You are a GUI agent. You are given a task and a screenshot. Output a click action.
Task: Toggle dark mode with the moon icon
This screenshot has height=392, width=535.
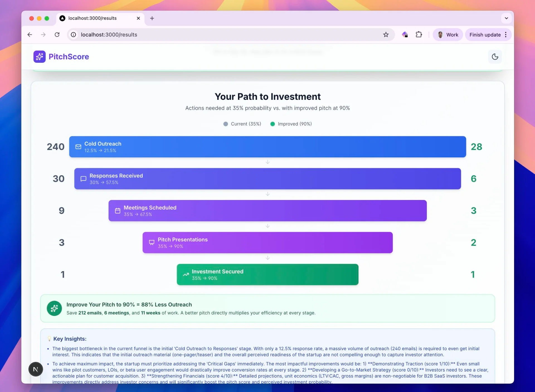coord(495,57)
